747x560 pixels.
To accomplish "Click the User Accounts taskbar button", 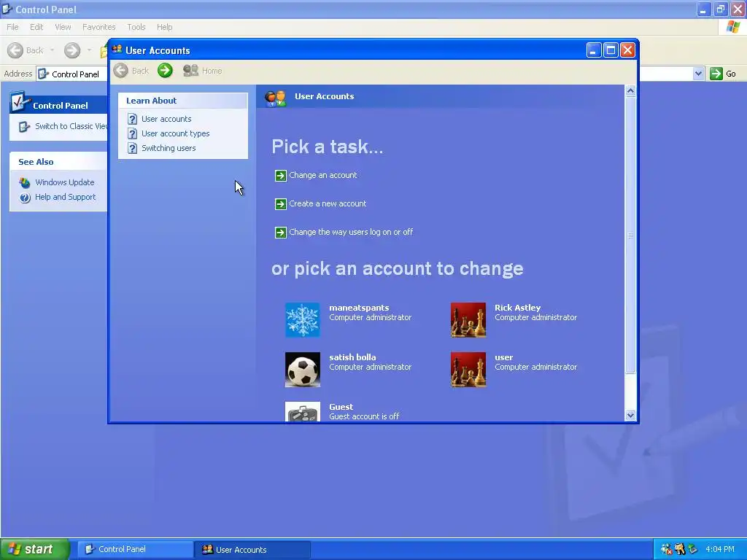I will coord(252,549).
